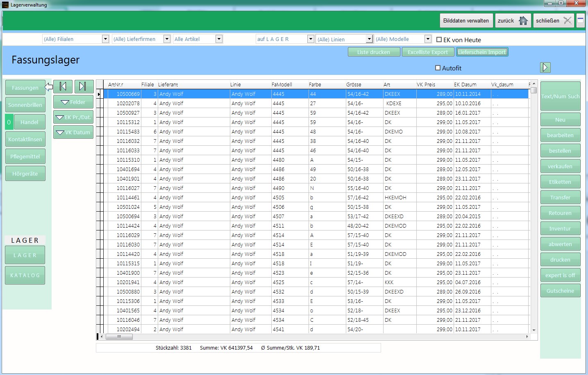This screenshot has height=375, width=588.
Task: Click the house icon on zurück button
Action: tap(523, 20)
